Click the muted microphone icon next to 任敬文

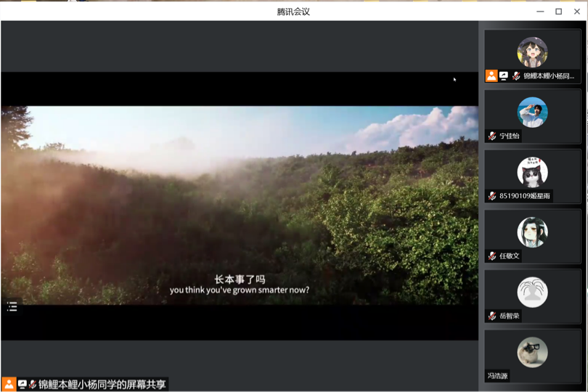(x=492, y=256)
